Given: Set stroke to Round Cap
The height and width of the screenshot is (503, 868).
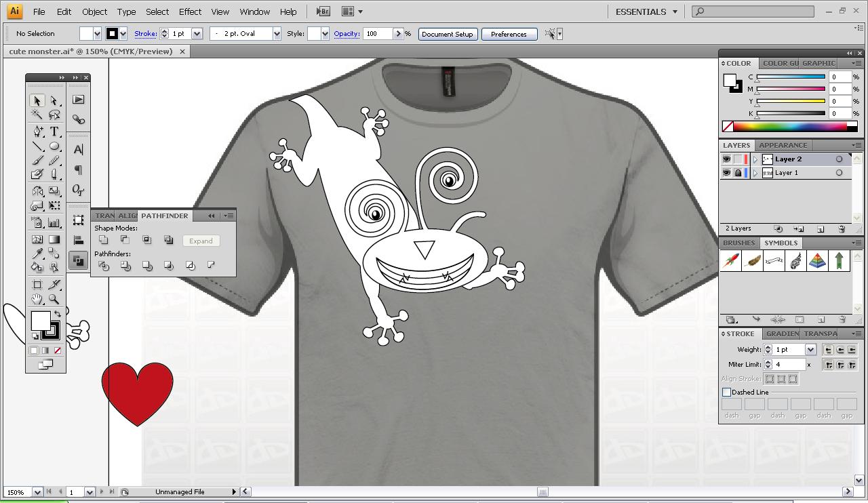Looking at the screenshot, I should pos(840,350).
